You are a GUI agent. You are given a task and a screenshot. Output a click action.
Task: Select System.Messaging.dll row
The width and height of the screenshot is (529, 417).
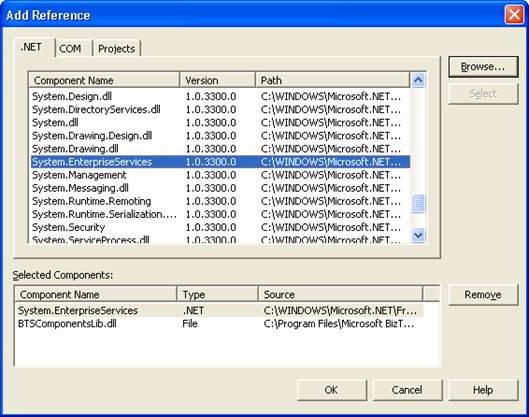click(220, 188)
